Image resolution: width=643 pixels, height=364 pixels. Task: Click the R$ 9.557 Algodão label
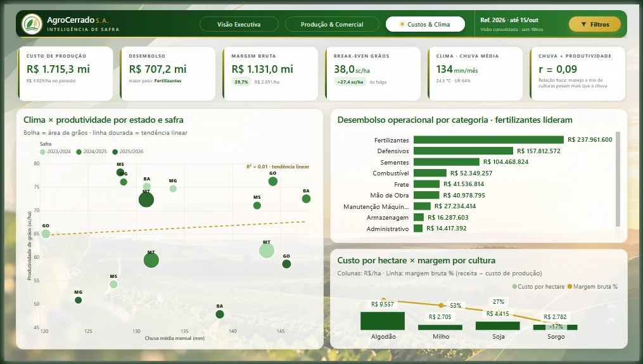(382, 304)
